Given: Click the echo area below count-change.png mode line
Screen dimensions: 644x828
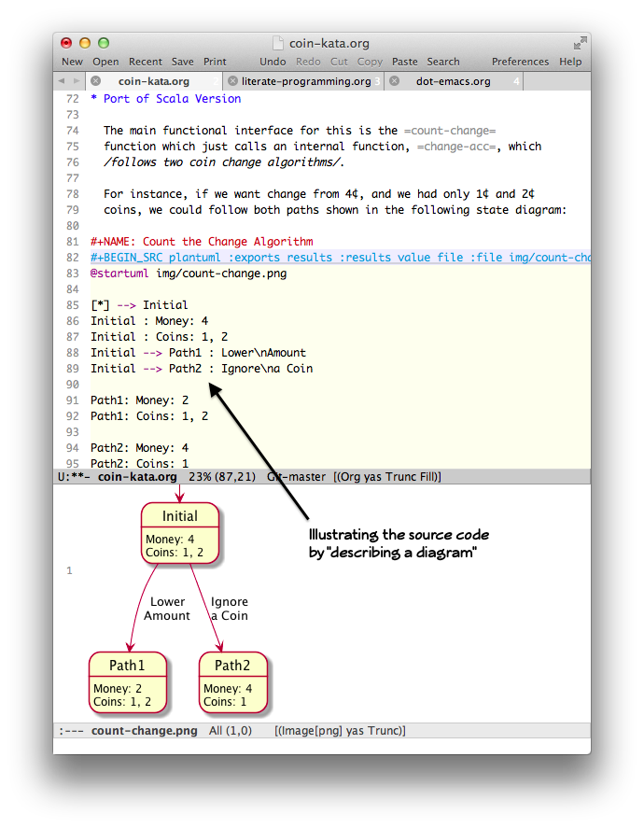Looking at the screenshot, I should click(x=322, y=746).
